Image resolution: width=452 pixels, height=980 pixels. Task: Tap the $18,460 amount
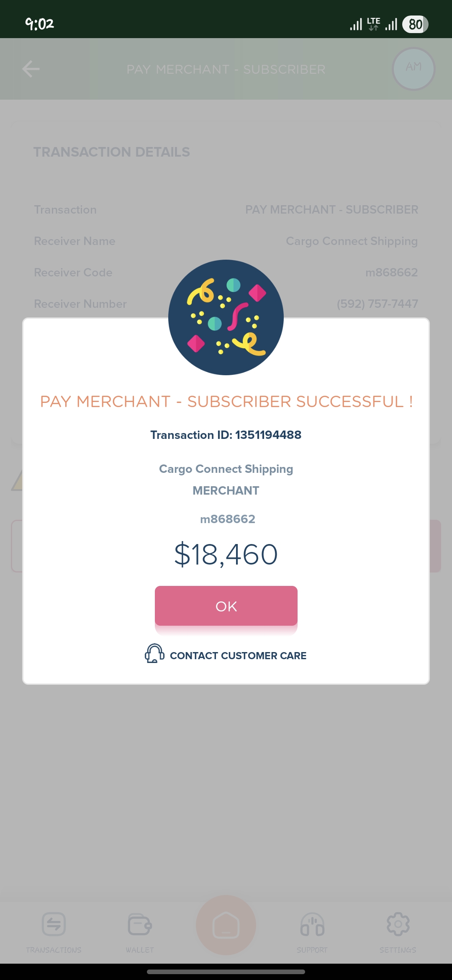(x=226, y=554)
